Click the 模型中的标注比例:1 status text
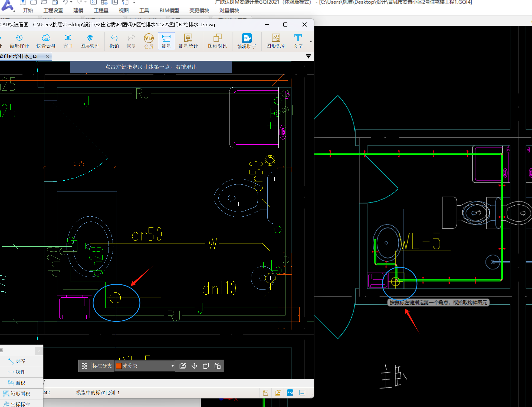The height and width of the screenshot is (407, 532). 98,393
